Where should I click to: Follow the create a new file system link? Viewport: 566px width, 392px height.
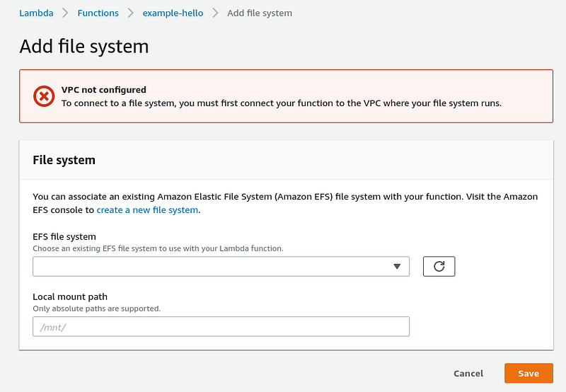tap(147, 210)
